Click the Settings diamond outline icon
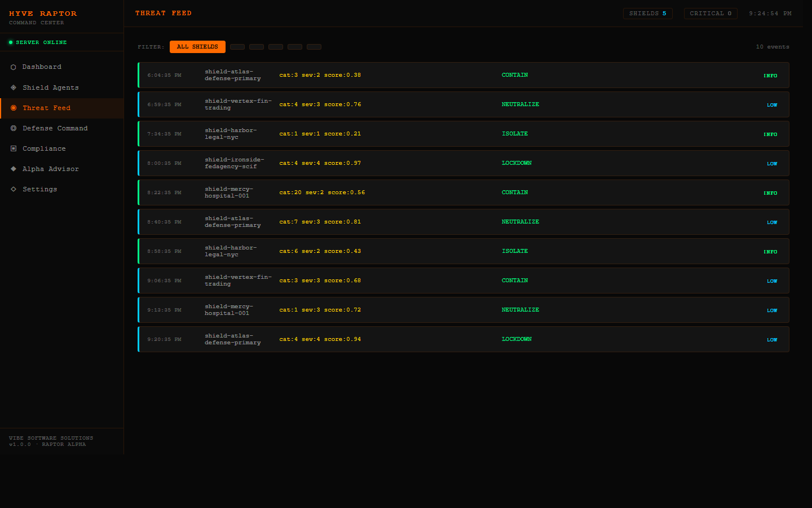The height and width of the screenshot is (508, 812). tap(14, 189)
